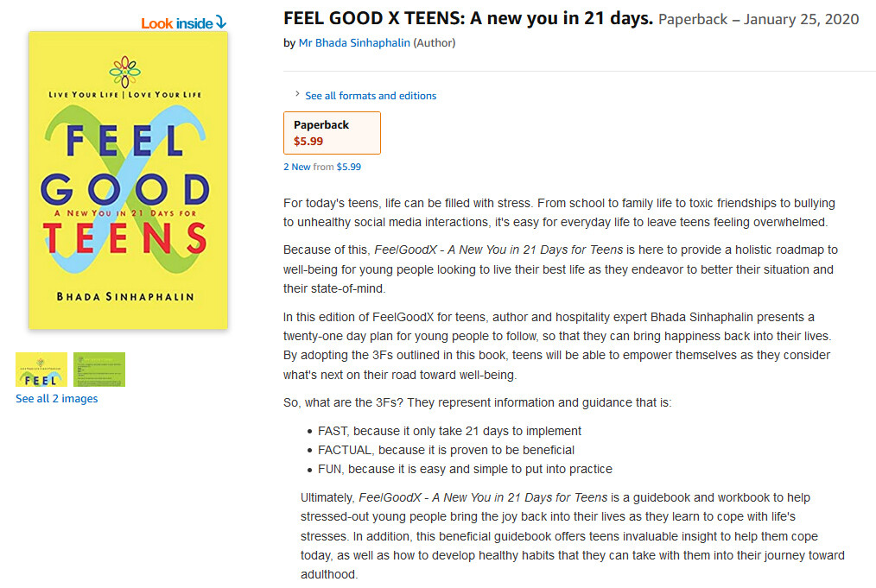Click the from $5.99 offer price link

click(349, 168)
